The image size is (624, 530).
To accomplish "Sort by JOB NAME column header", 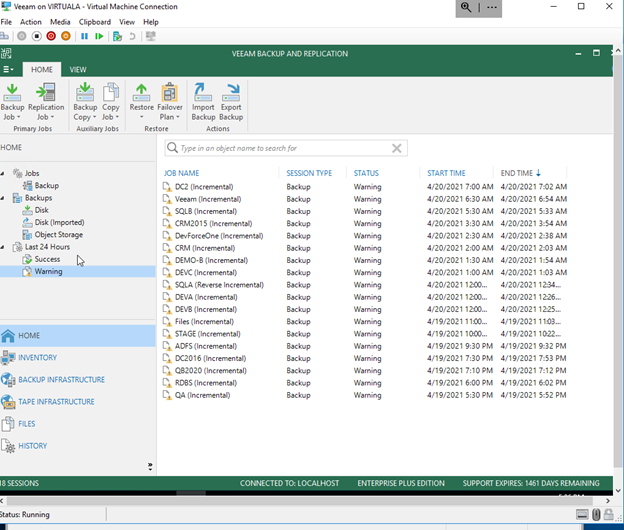I will (x=181, y=173).
